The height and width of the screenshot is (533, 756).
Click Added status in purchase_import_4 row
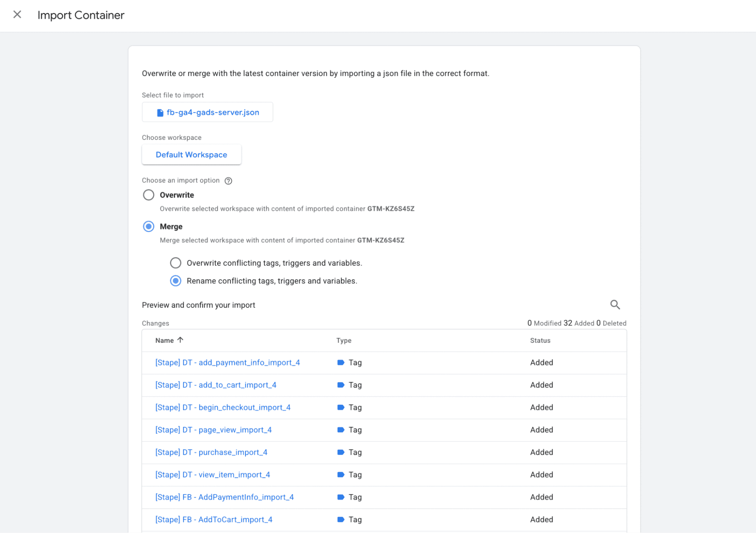click(x=542, y=452)
